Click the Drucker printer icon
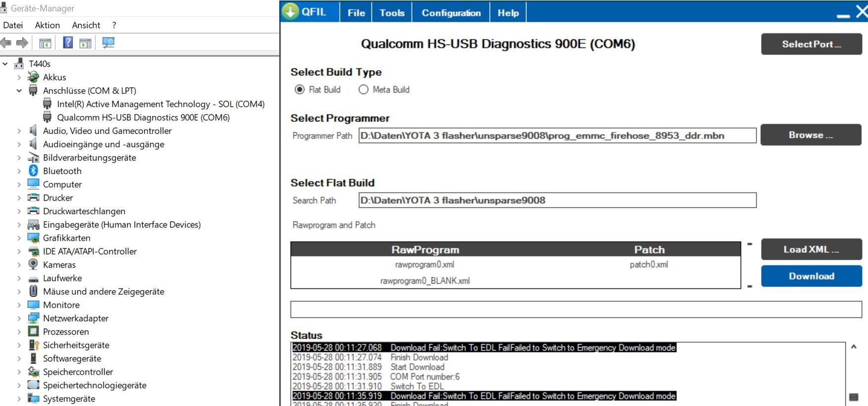Screen dimensions: 868x406 pyautogui.click(x=33, y=197)
